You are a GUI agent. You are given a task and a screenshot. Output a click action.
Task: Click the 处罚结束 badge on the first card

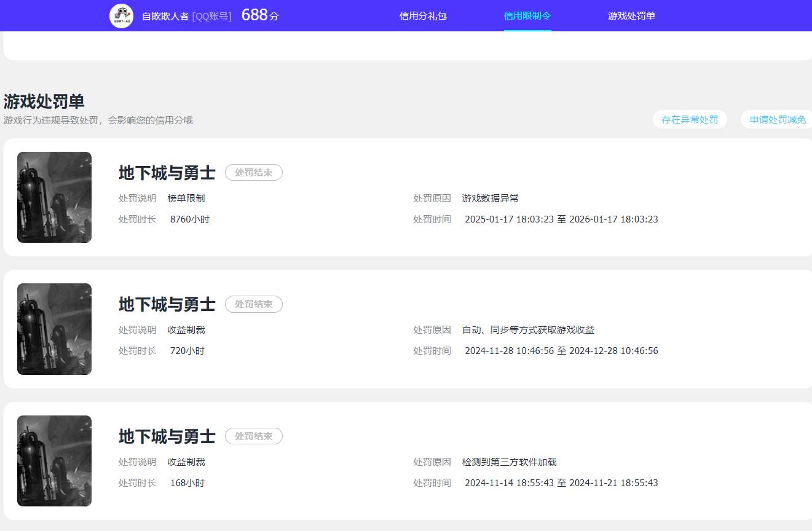coord(253,173)
